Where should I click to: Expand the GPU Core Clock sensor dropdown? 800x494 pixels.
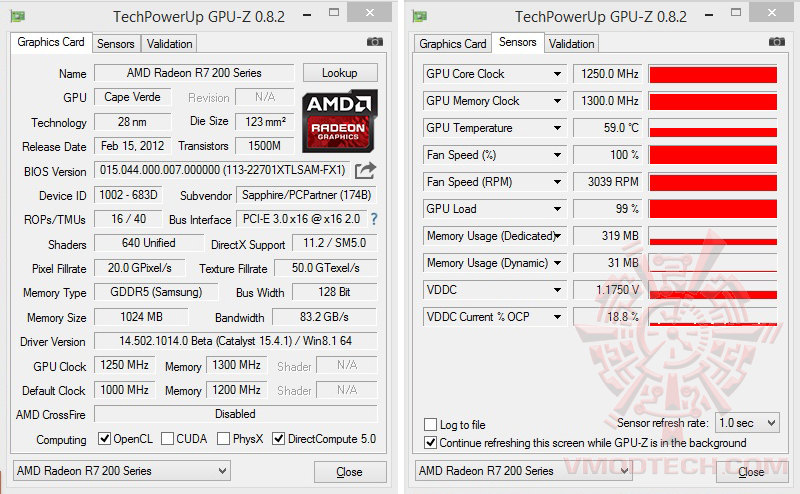click(558, 74)
